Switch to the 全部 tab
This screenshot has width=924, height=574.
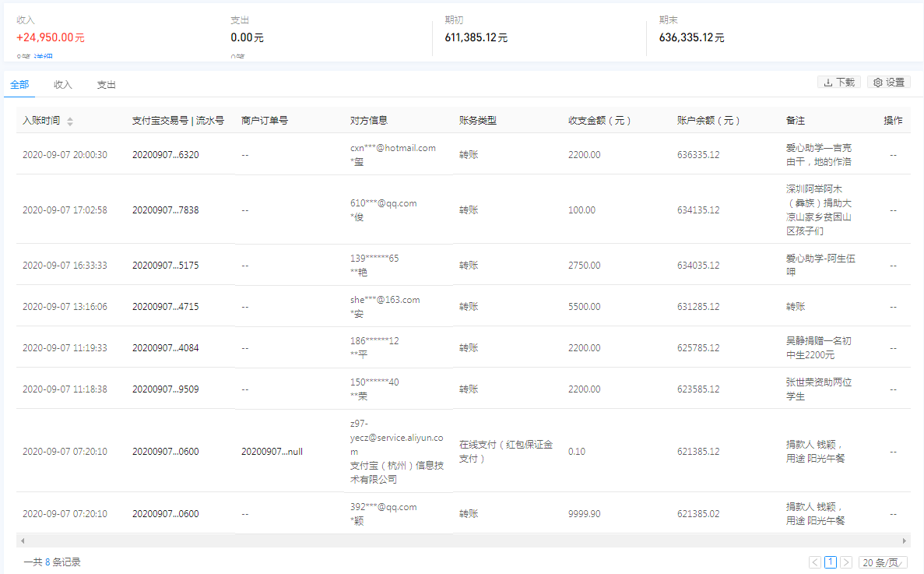[x=19, y=84]
